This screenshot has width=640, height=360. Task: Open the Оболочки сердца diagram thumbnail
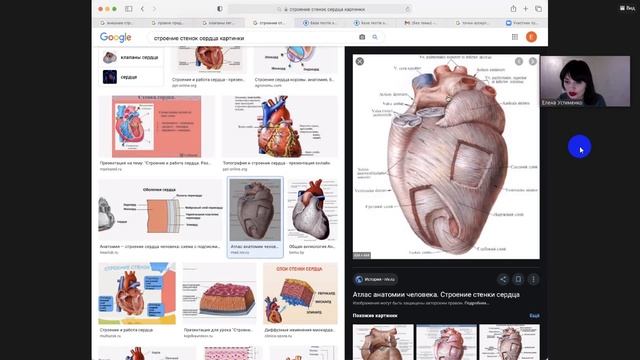160,210
